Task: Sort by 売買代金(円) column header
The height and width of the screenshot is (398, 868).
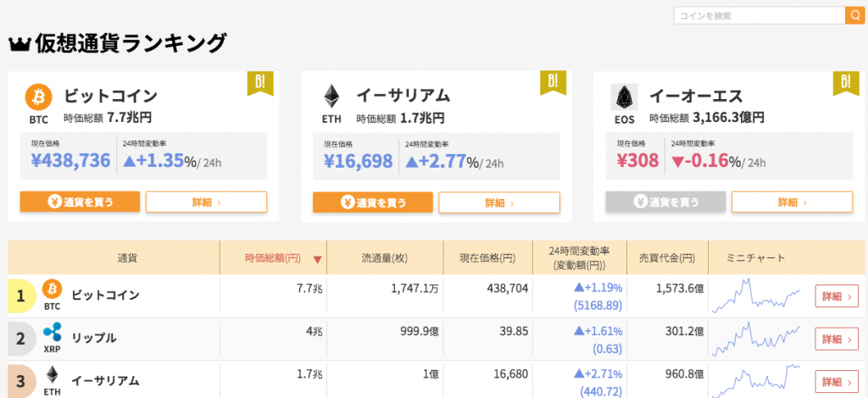Action: [x=667, y=257]
